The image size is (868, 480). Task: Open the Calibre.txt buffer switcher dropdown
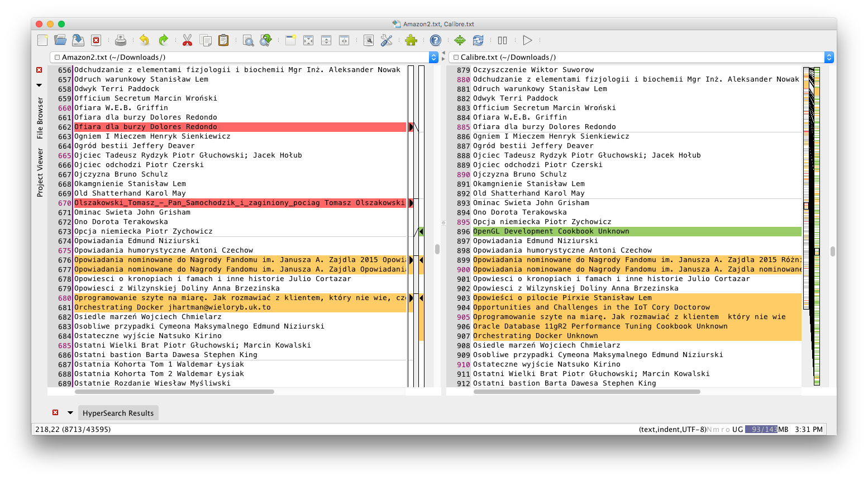coord(829,57)
